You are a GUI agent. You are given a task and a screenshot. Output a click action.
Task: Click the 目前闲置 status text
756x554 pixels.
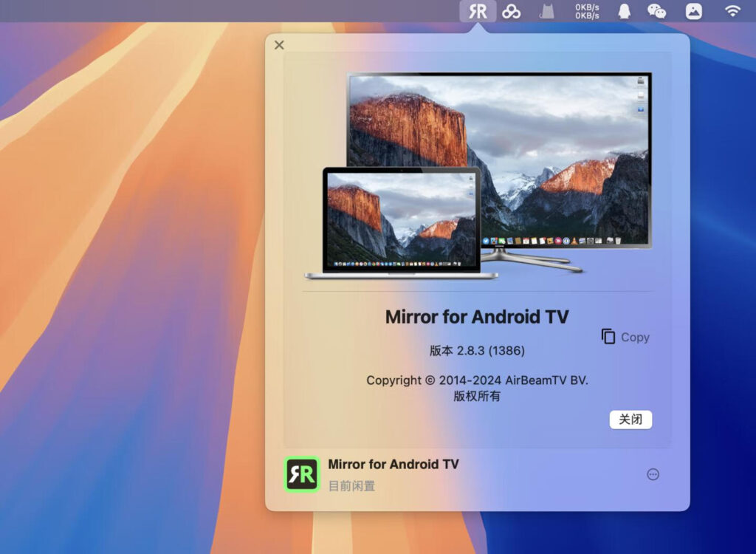coord(351,486)
